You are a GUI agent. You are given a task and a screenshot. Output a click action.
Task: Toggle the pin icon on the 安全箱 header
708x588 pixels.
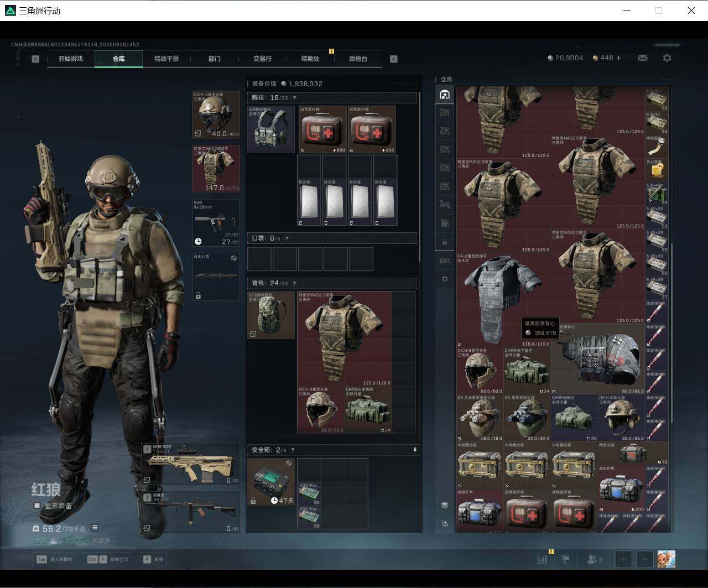[415, 450]
